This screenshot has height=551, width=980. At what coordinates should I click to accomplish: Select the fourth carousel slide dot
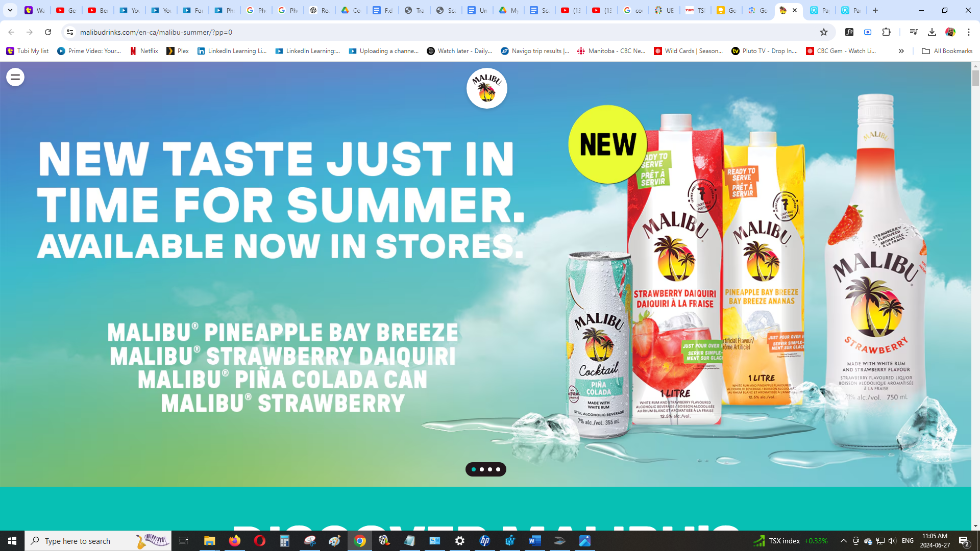coord(498,469)
